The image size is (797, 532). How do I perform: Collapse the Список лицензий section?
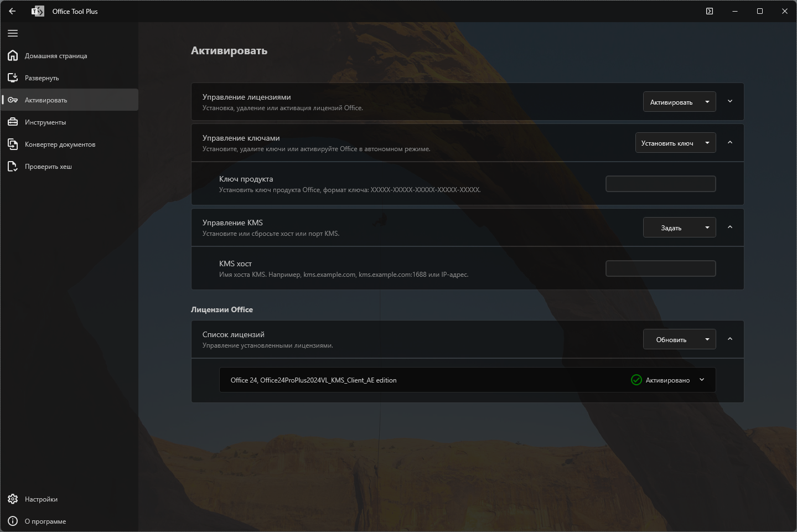[x=730, y=339]
